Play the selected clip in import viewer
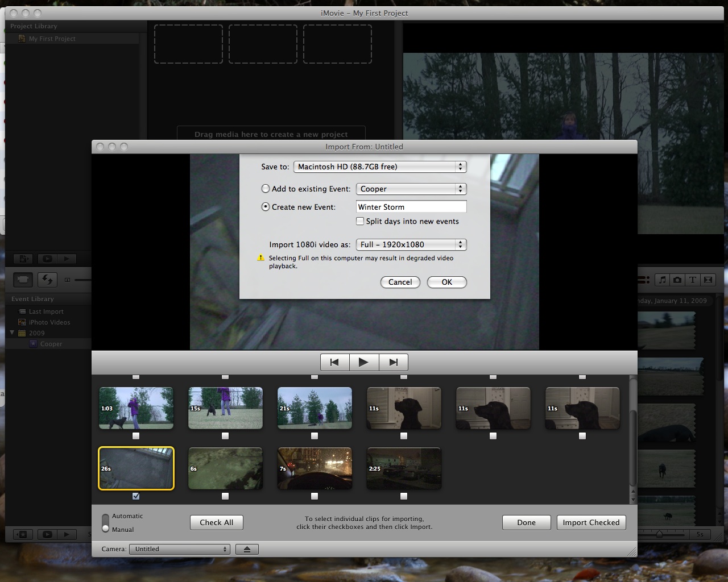The width and height of the screenshot is (728, 582). [x=363, y=362]
